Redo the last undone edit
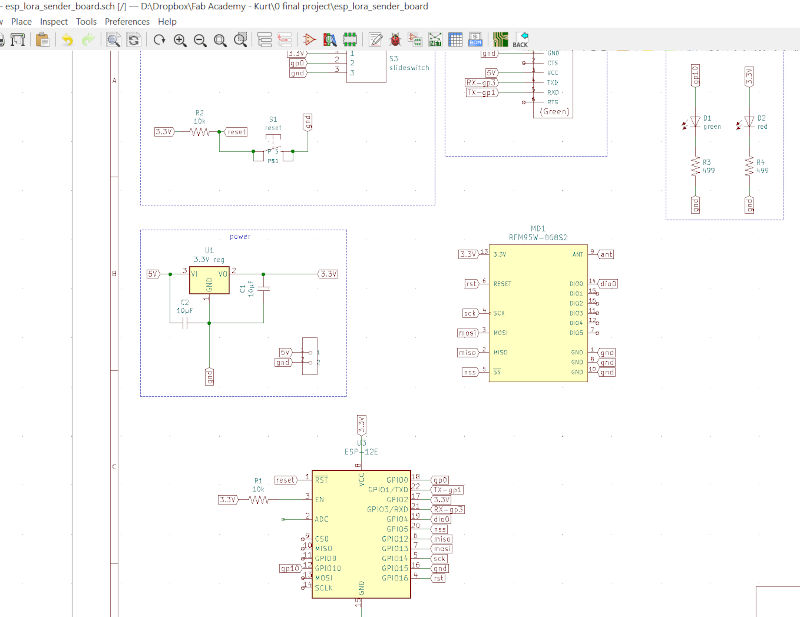The width and height of the screenshot is (800, 617). [x=88, y=40]
